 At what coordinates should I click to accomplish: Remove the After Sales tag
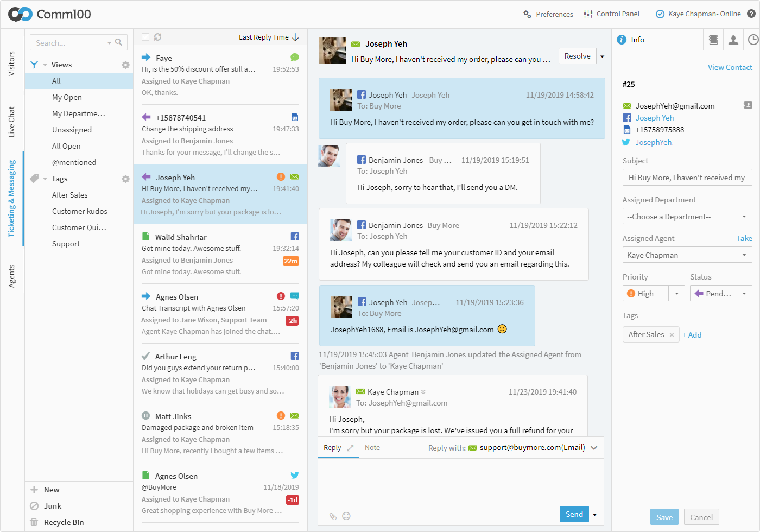pos(672,335)
